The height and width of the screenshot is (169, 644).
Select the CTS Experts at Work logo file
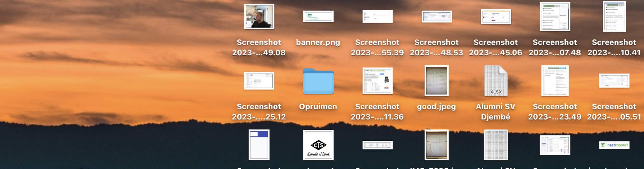[x=318, y=145]
